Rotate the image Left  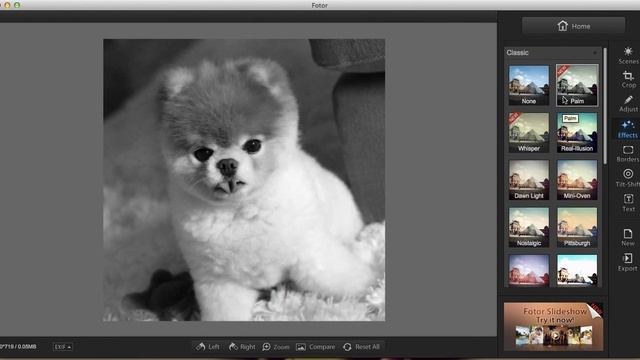tap(208, 347)
